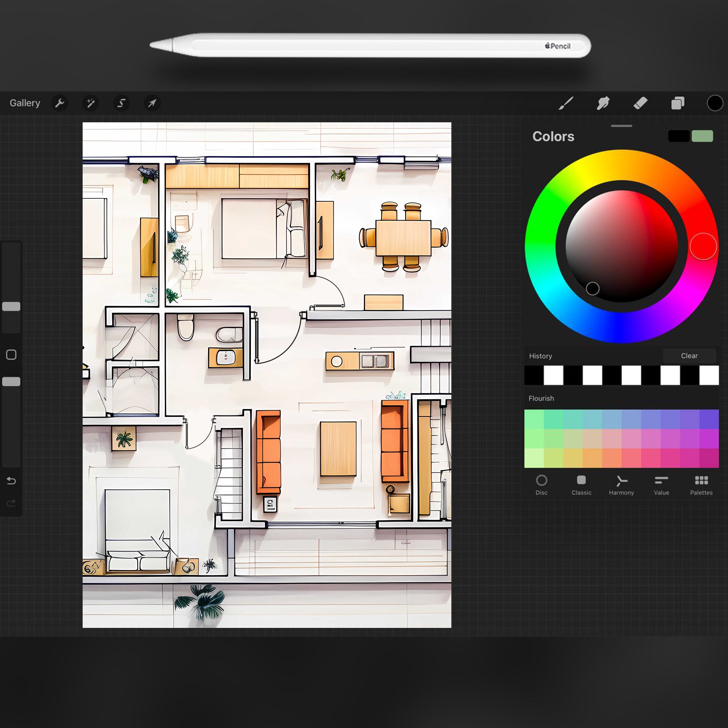Open the active color swatch circle
Image resolution: width=728 pixels, height=728 pixels.
pyautogui.click(x=715, y=103)
